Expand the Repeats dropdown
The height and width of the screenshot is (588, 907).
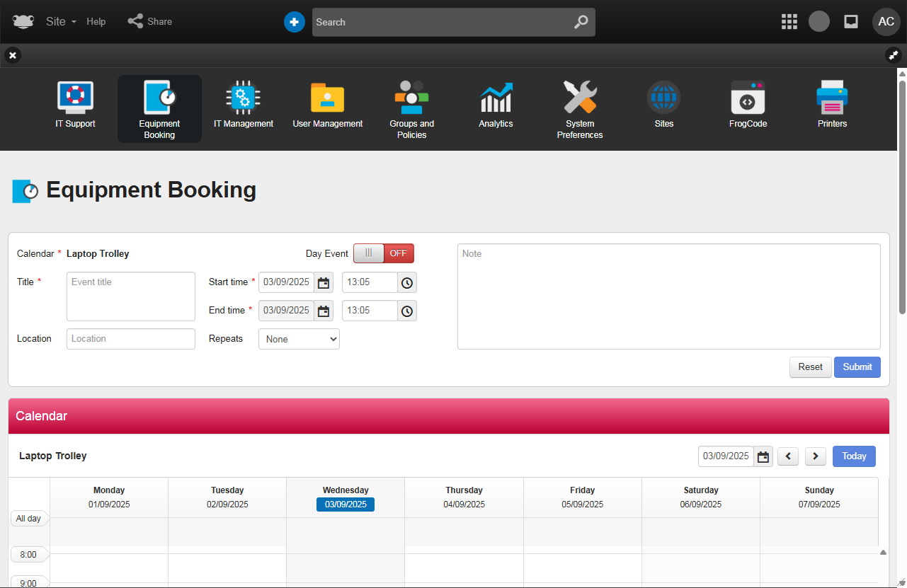(x=299, y=339)
